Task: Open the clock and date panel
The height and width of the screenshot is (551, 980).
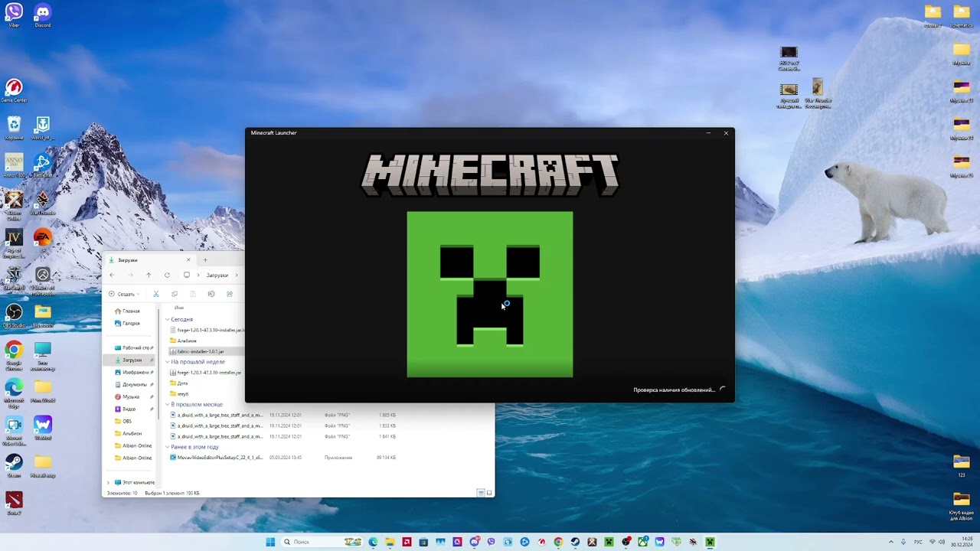Action: (x=962, y=542)
